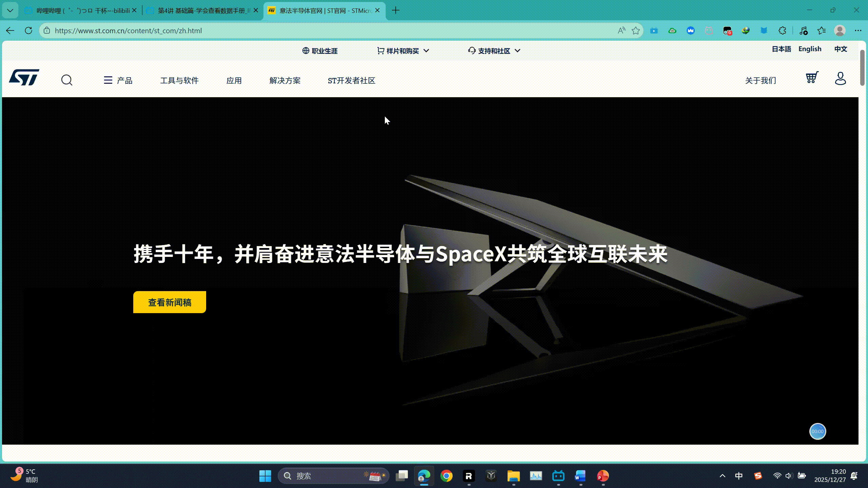Click the page vertical scrollbar thumb
Viewport: 868px width, 488px height.
(x=863, y=68)
